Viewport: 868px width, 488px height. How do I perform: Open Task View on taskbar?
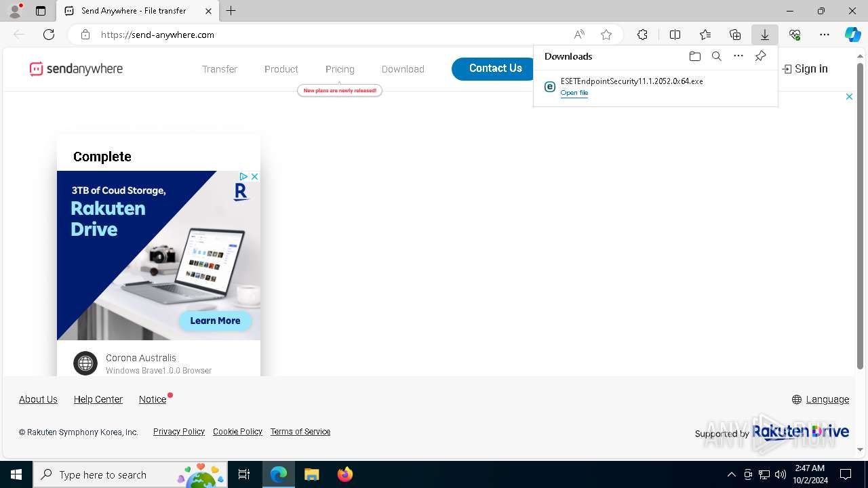(244, 474)
